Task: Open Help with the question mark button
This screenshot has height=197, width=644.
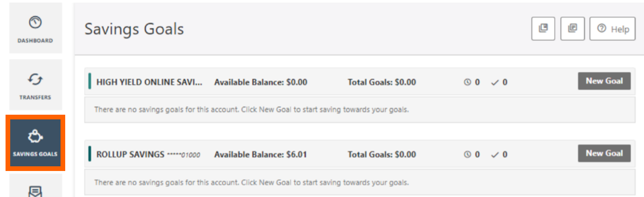Action: pyautogui.click(x=612, y=29)
